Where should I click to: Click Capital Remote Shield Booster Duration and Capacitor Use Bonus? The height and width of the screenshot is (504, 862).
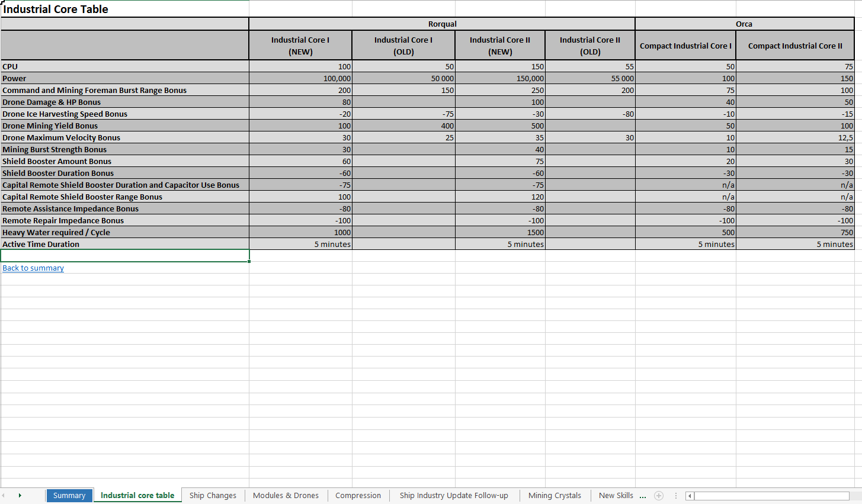coord(124,185)
